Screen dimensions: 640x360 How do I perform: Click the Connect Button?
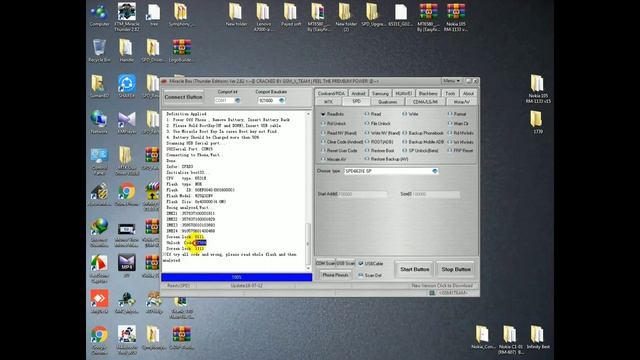point(183,97)
